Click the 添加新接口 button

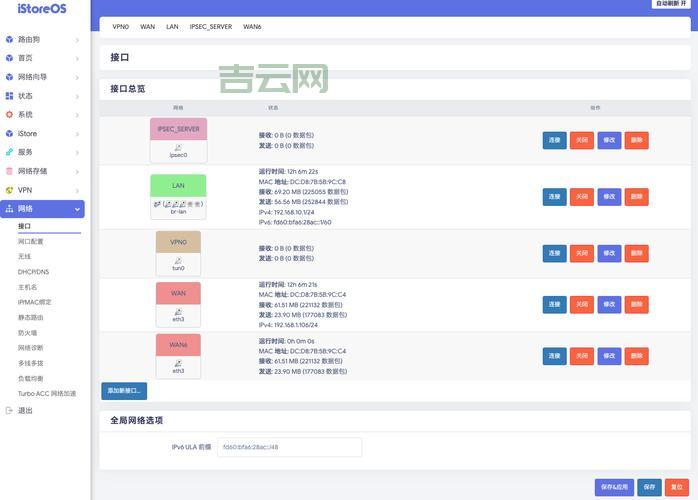[124, 391]
